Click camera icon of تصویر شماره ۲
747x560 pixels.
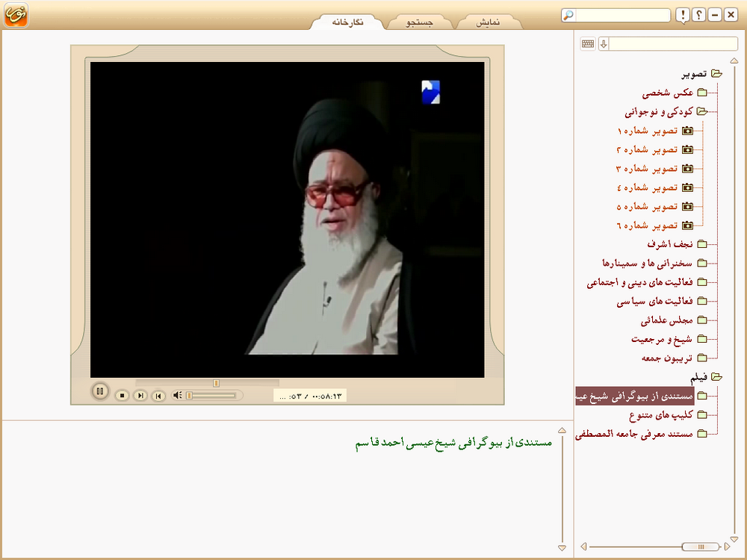pos(687,149)
